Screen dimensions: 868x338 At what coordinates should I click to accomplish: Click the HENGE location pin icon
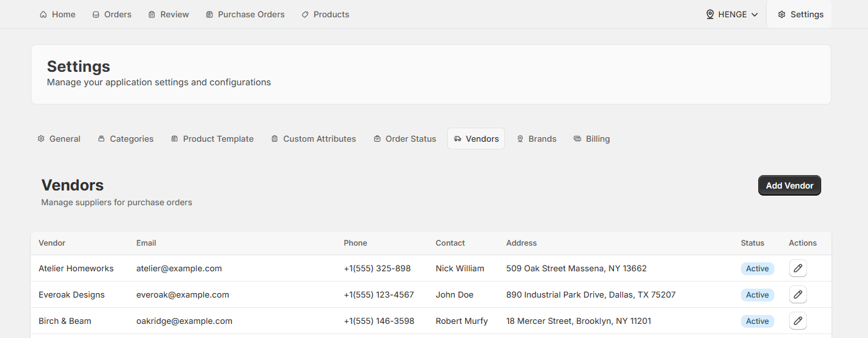(710, 14)
